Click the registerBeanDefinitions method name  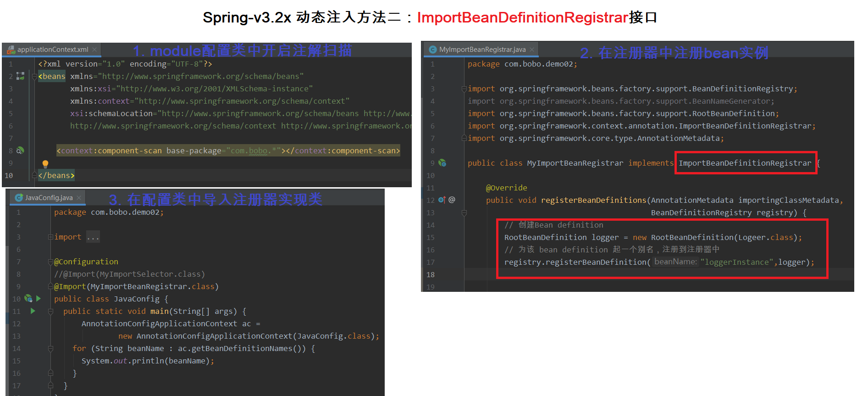(x=593, y=200)
